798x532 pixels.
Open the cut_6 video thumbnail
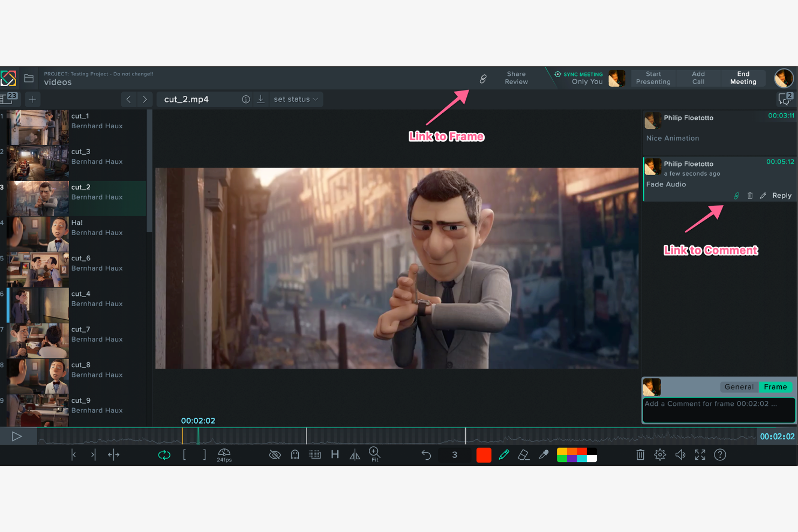click(37, 268)
